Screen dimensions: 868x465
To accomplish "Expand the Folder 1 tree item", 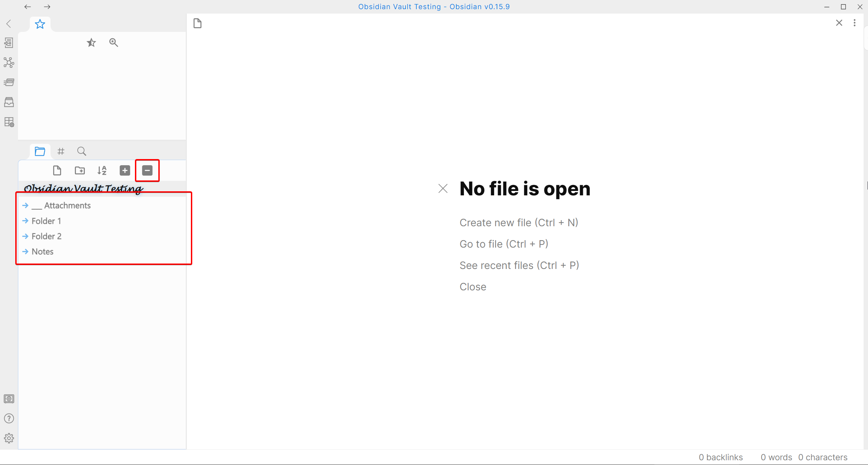I will (46, 221).
